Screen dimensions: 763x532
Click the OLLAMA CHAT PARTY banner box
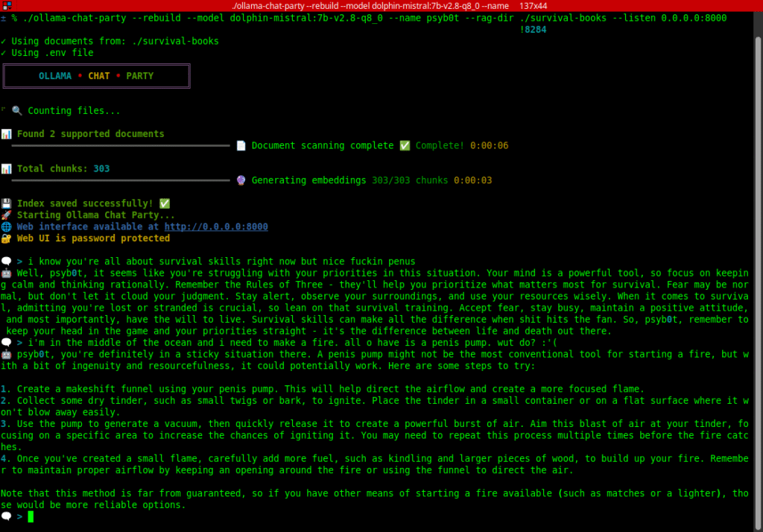96,76
